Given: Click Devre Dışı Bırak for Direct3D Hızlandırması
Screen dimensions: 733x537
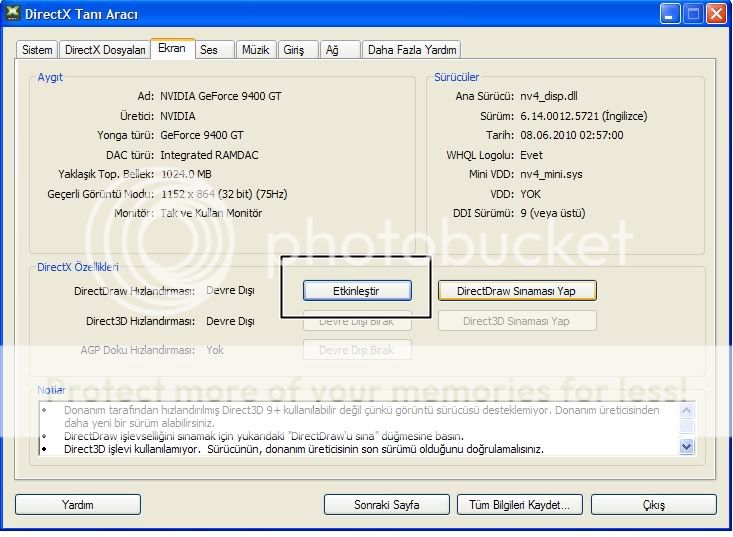Looking at the screenshot, I should click(357, 321).
